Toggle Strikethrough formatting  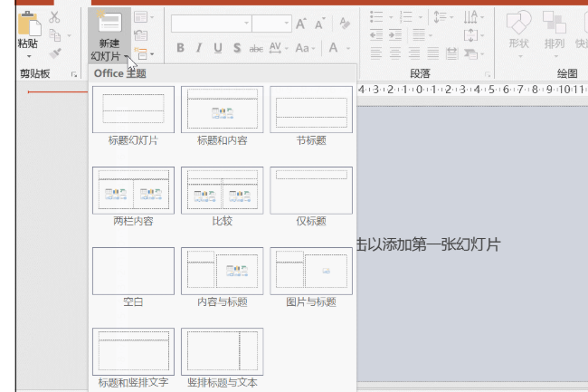point(256,48)
